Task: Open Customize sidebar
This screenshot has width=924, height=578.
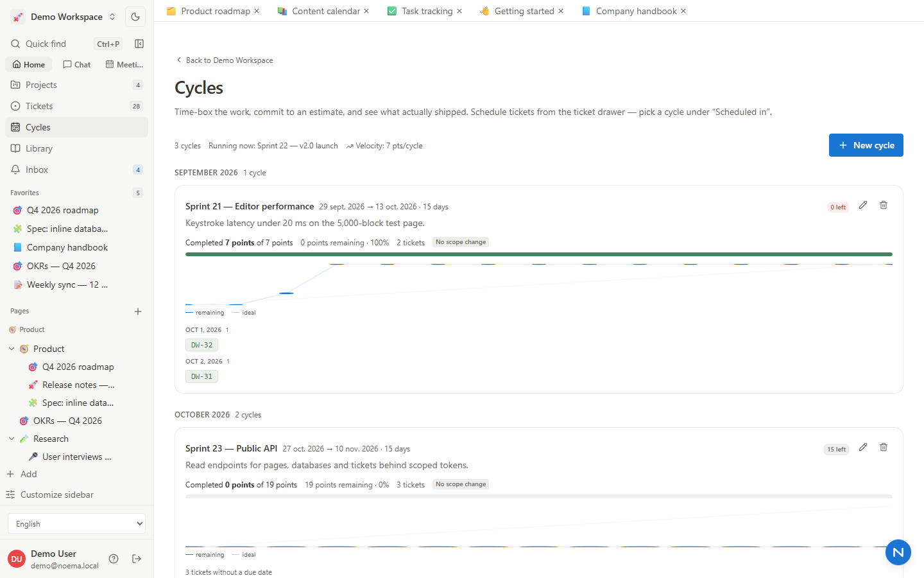Action: (50, 495)
